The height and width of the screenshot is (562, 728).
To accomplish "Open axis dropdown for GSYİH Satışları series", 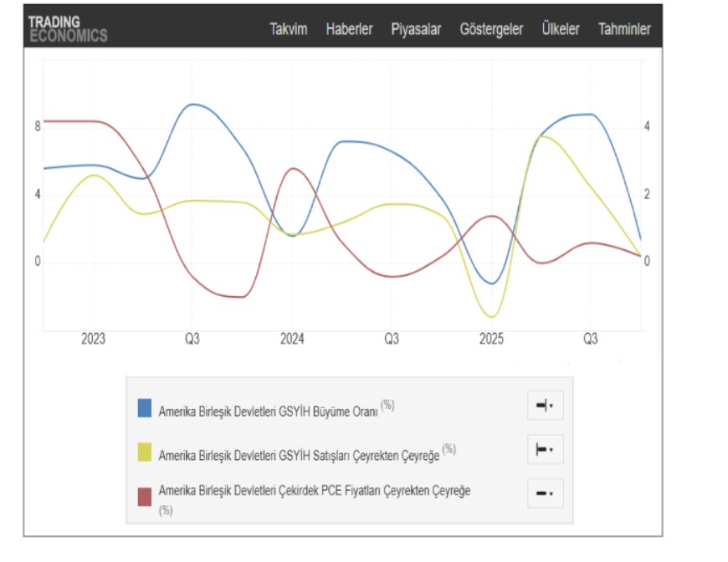I will (545, 450).
